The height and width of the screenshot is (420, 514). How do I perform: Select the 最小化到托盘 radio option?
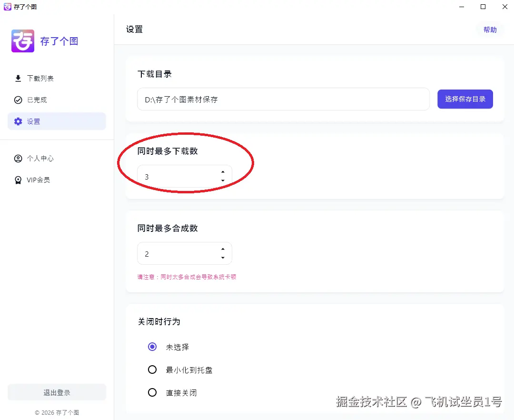pos(152,370)
